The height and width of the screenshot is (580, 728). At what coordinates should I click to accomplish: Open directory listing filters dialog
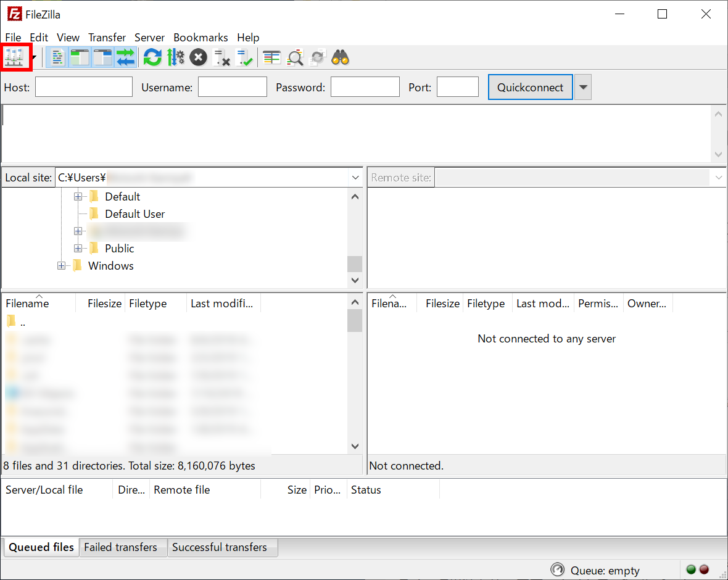(271, 57)
